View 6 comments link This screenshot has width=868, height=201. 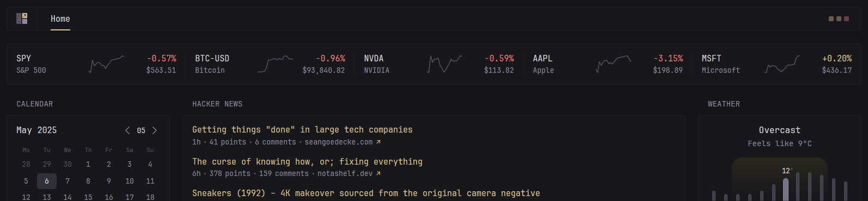pos(276,142)
